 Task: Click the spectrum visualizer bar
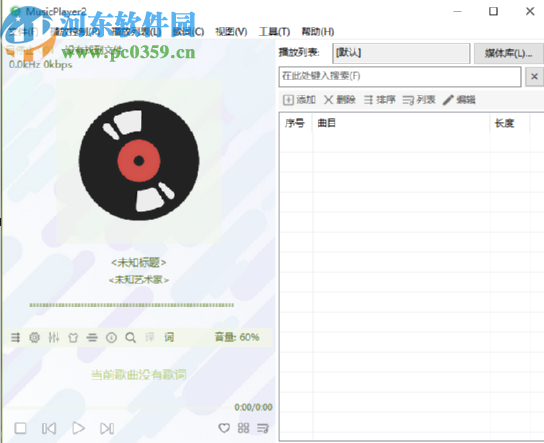(131, 305)
